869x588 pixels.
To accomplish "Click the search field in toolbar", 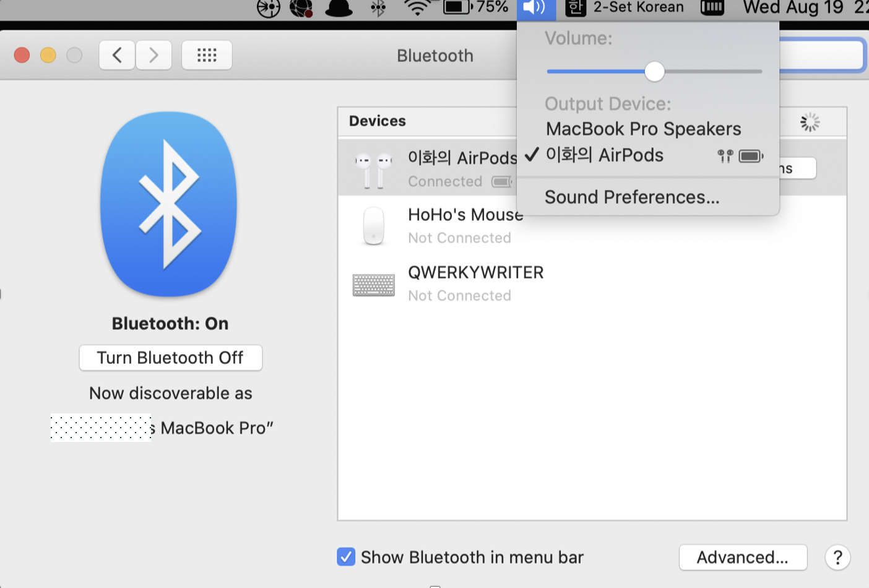I will (822, 55).
